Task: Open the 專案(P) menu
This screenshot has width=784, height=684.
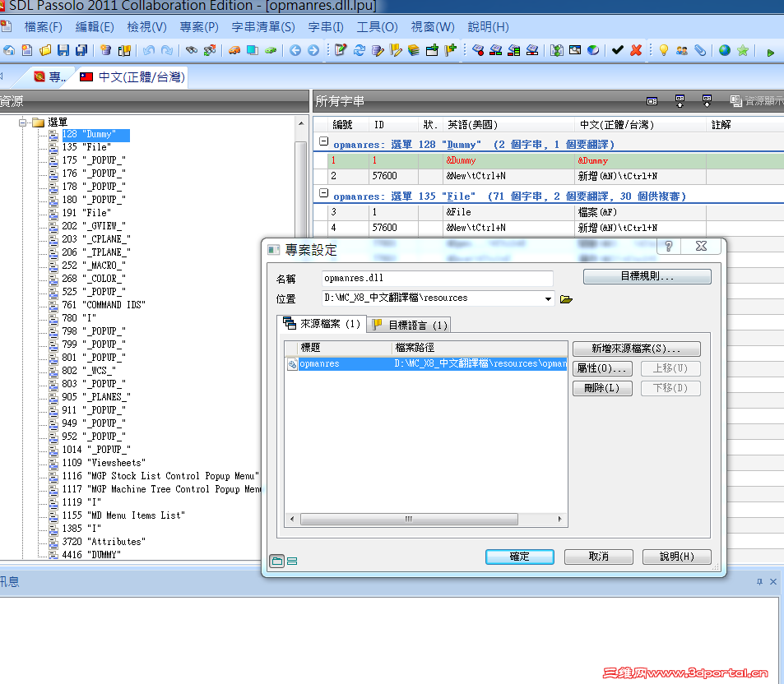Action: click(x=199, y=27)
